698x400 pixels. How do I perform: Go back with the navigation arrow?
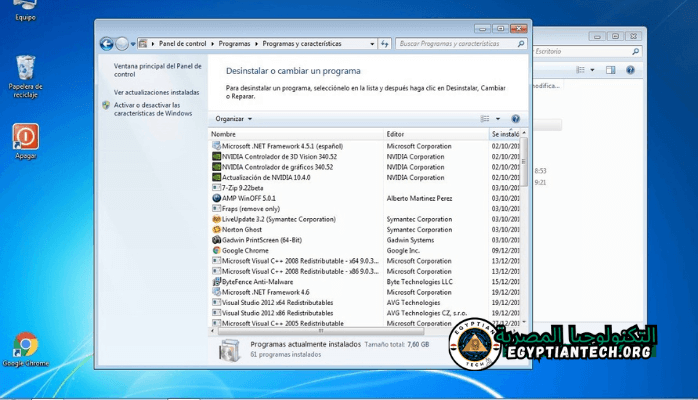click(106, 44)
